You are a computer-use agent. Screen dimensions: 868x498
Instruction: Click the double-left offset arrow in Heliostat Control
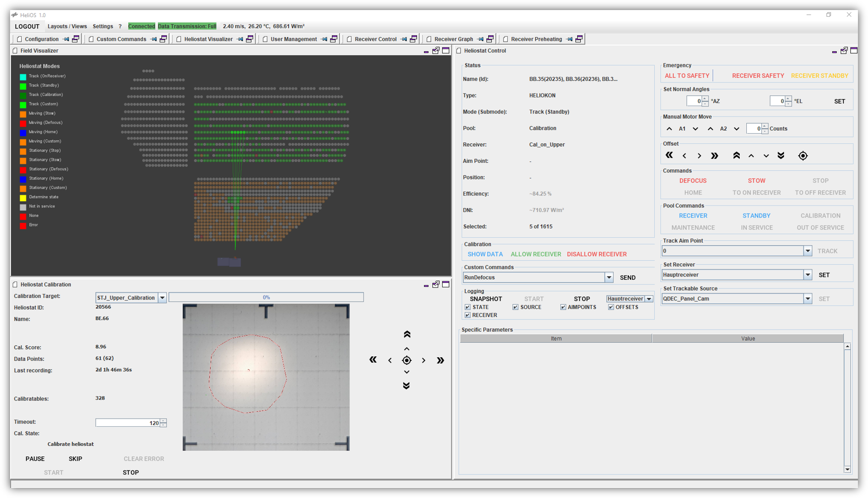(x=669, y=156)
